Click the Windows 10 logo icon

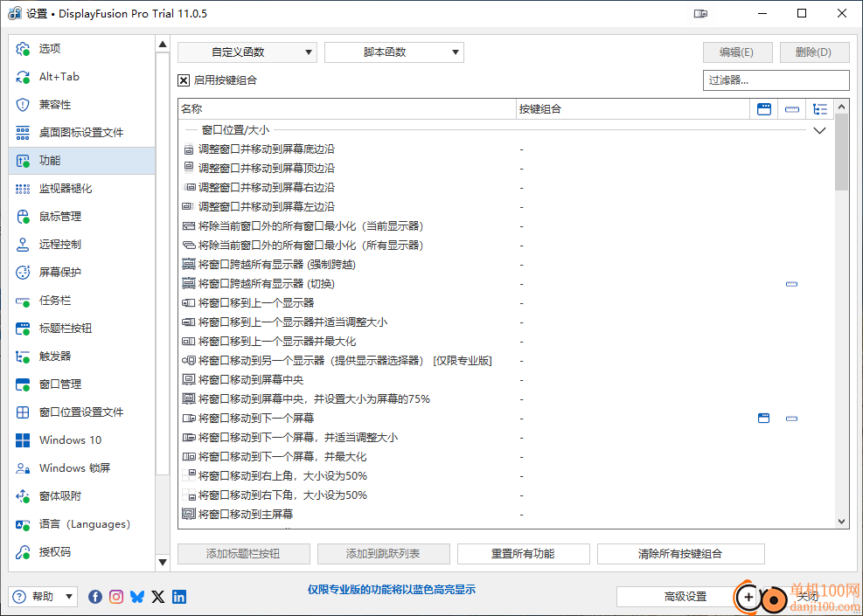[23, 440]
